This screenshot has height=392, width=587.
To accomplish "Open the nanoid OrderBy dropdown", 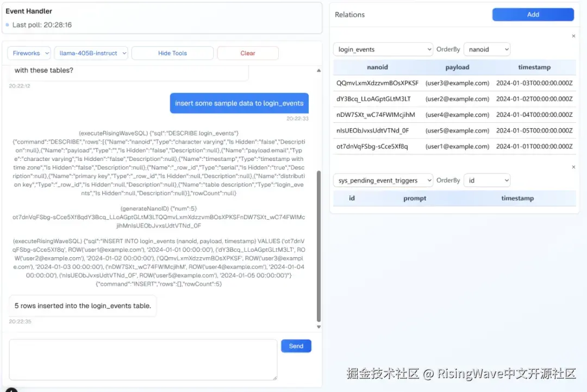I will coord(486,49).
